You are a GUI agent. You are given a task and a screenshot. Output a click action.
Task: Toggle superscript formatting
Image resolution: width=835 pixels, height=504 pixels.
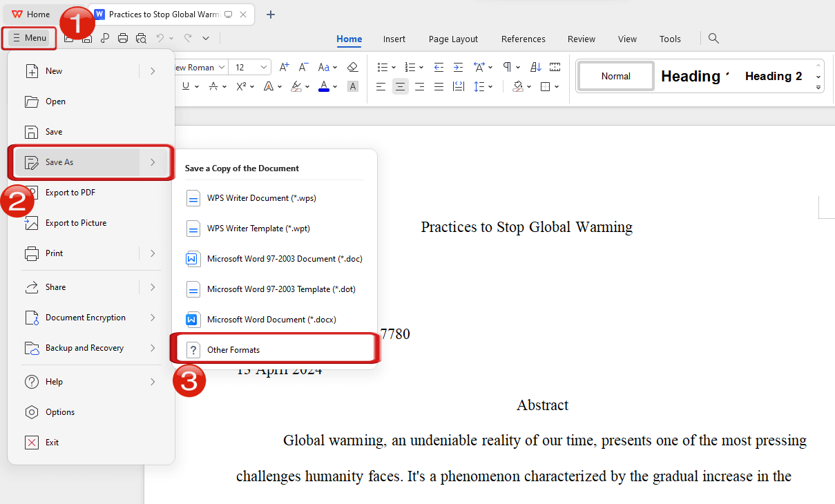[241, 86]
